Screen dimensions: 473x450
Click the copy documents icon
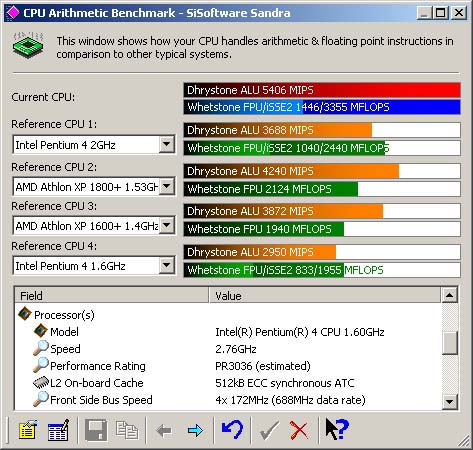127,430
